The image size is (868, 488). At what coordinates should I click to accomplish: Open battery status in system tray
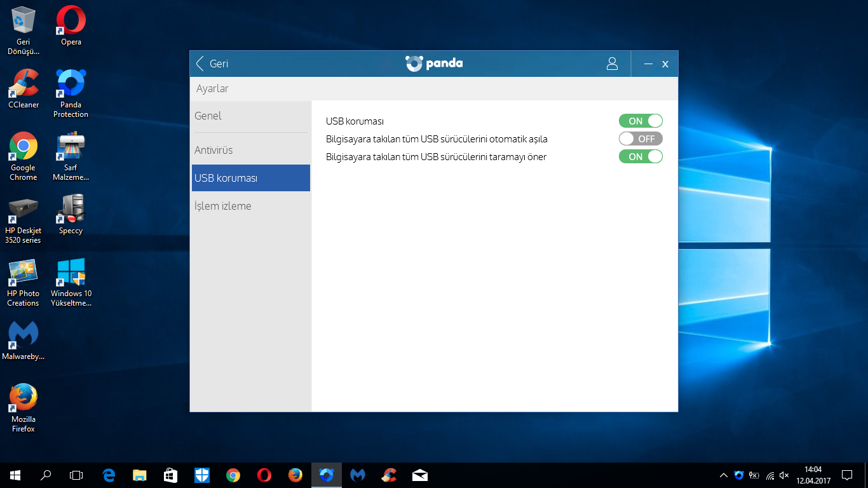[x=754, y=475]
